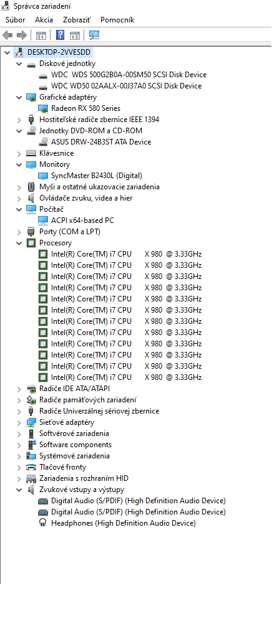Select WDC WD50 02AALX-00J37A0 disk device
277x644 pixels.
tap(127, 86)
